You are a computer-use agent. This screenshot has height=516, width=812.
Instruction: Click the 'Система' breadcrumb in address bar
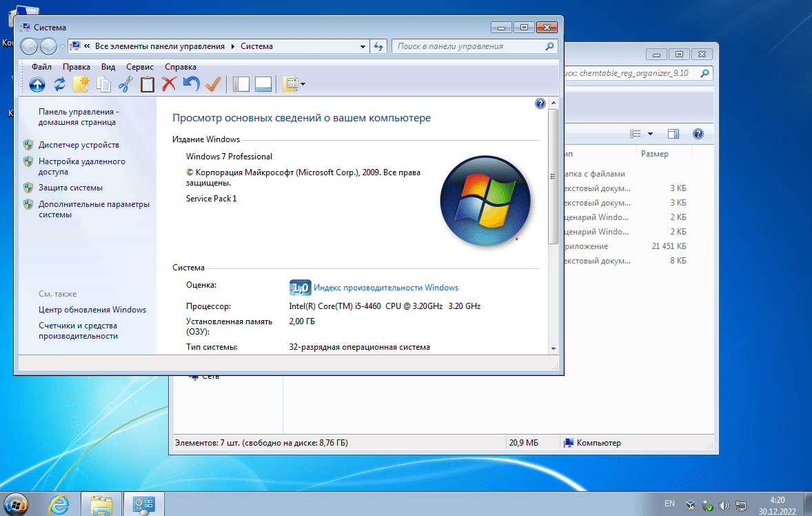[256, 46]
